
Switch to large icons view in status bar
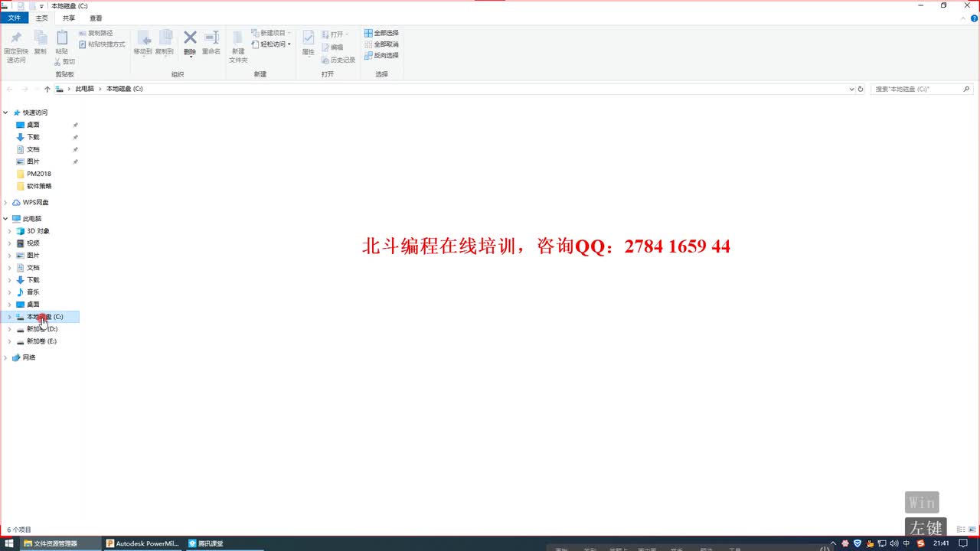[972, 530]
